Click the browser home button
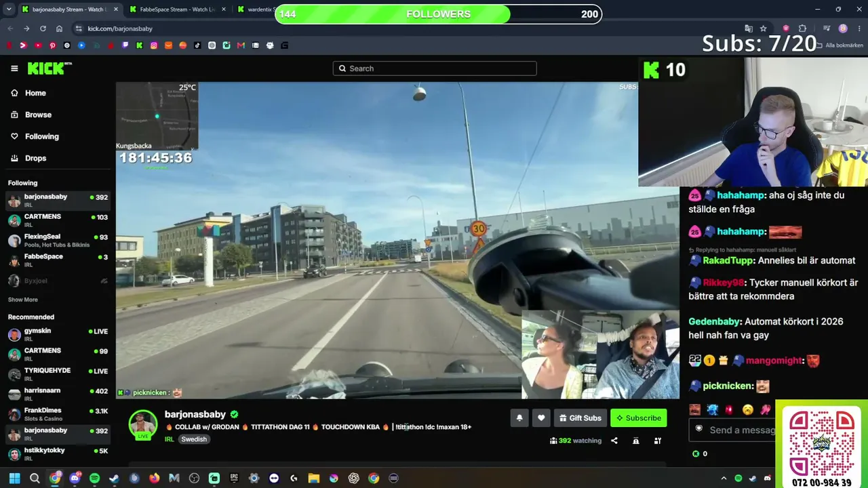Image resolution: width=868 pixels, height=488 pixels. coord(59,28)
